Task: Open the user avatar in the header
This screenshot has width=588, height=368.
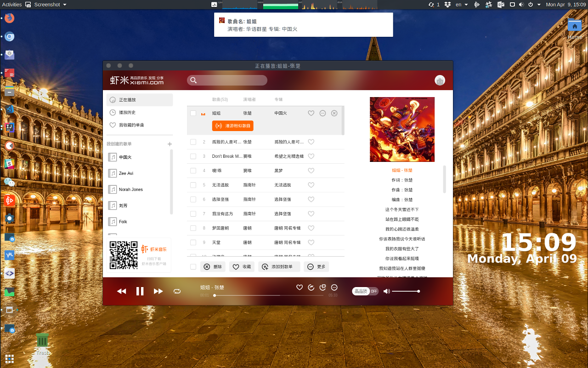Action: (440, 80)
